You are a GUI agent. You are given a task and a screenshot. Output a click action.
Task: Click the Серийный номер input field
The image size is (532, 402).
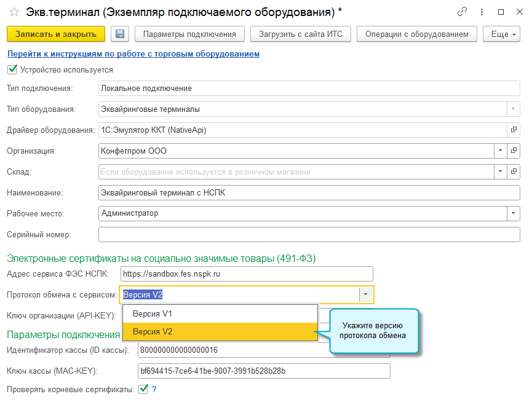click(x=309, y=234)
